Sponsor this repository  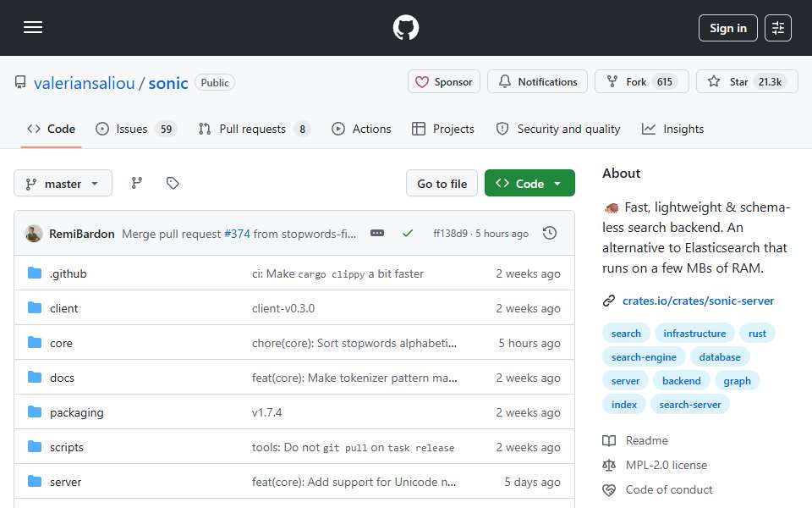(x=444, y=82)
